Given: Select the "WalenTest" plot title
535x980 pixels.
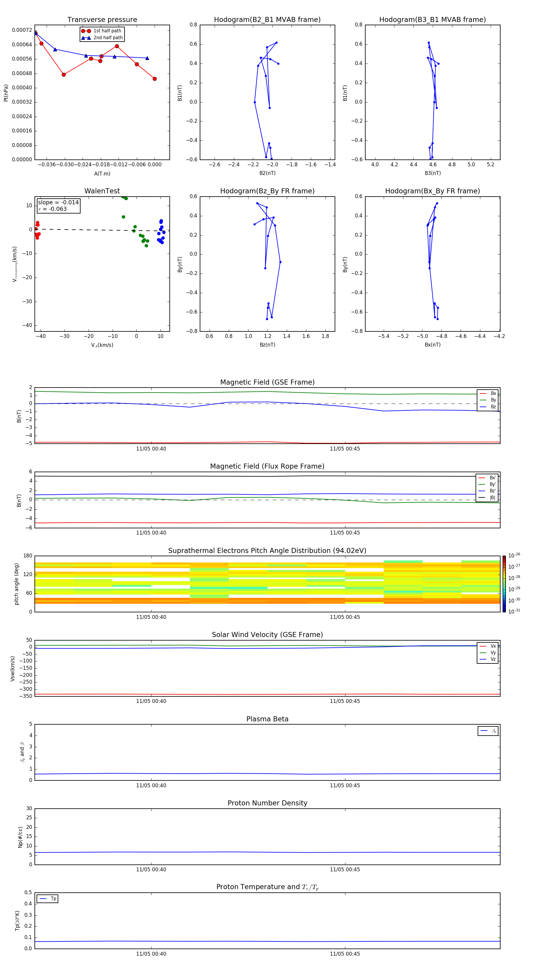Looking at the screenshot, I should (x=102, y=191).
